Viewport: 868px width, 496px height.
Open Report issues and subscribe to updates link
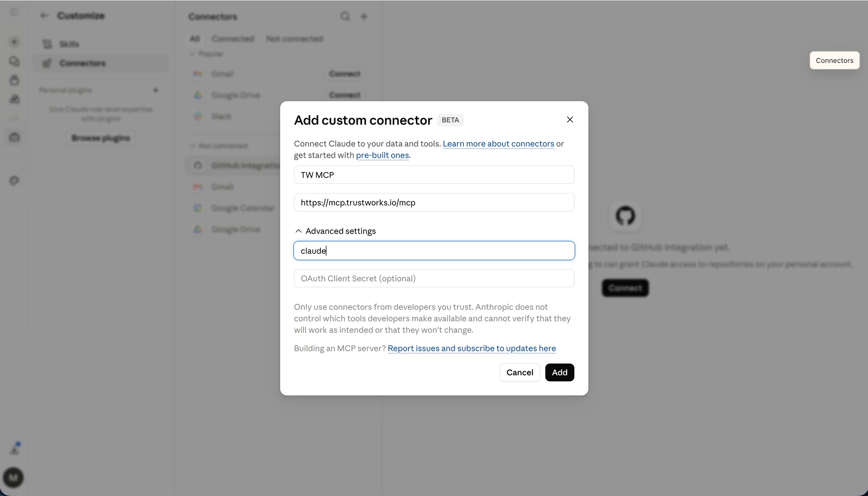pos(472,348)
